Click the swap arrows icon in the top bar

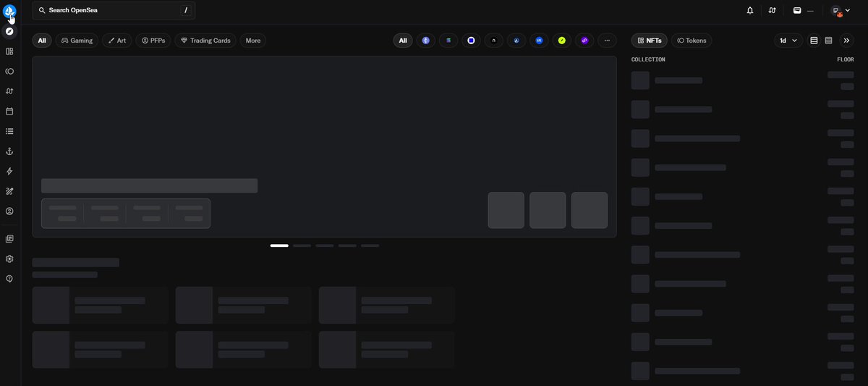click(x=773, y=11)
